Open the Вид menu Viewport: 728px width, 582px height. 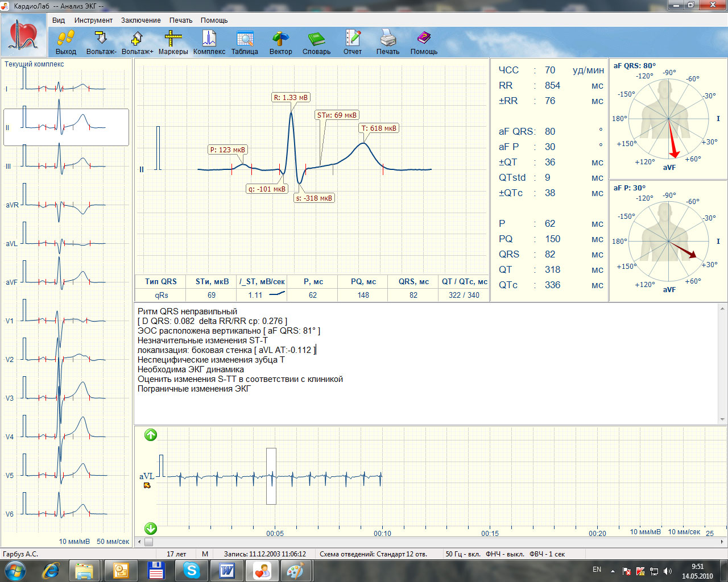point(59,20)
